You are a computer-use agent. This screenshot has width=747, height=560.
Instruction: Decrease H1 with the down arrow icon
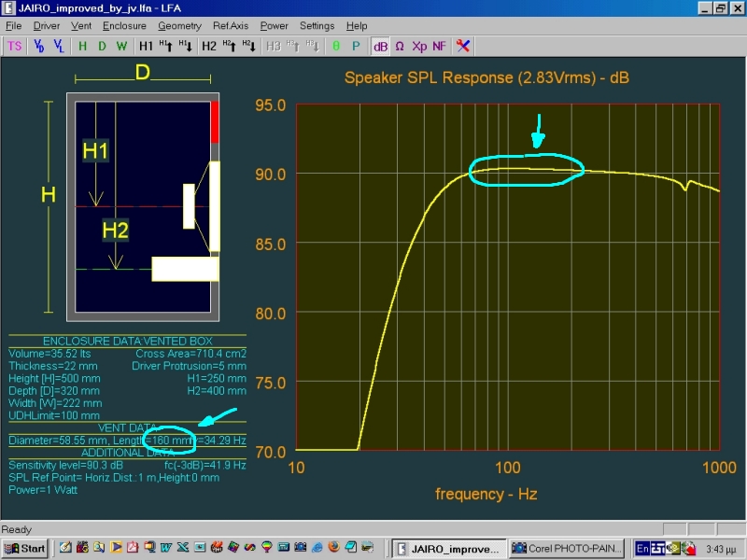[185, 46]
